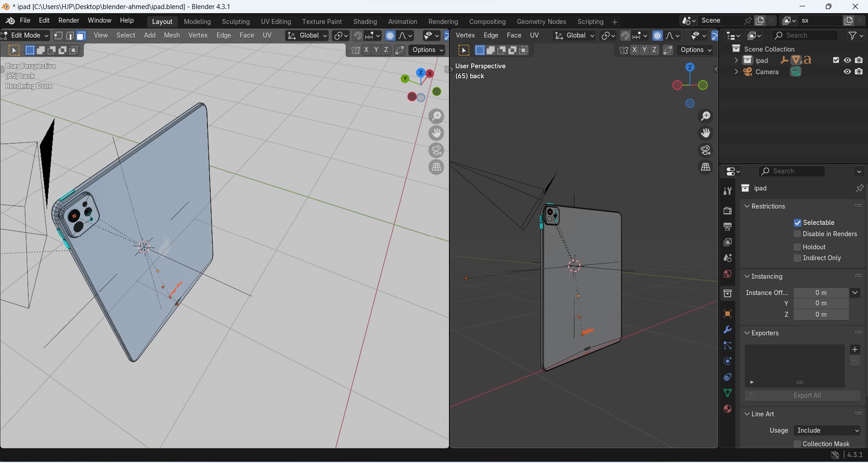
Task: Collapse the Restrictions panel
Action: pyautogui.click(x=747, y=206)
